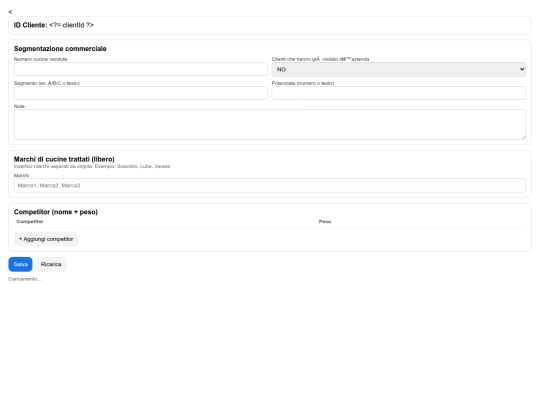Screen dimensions: 540x405
Task: Click the Segmentazione commerciale heading
Action: point(60,49)
